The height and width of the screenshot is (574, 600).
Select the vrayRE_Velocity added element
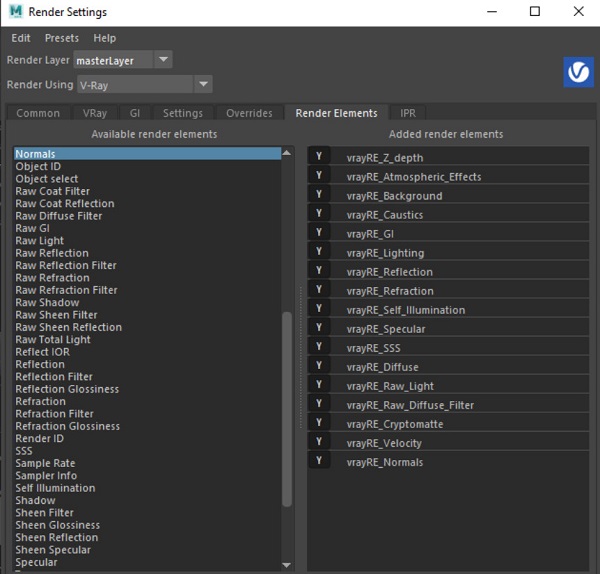coord(384,443)
